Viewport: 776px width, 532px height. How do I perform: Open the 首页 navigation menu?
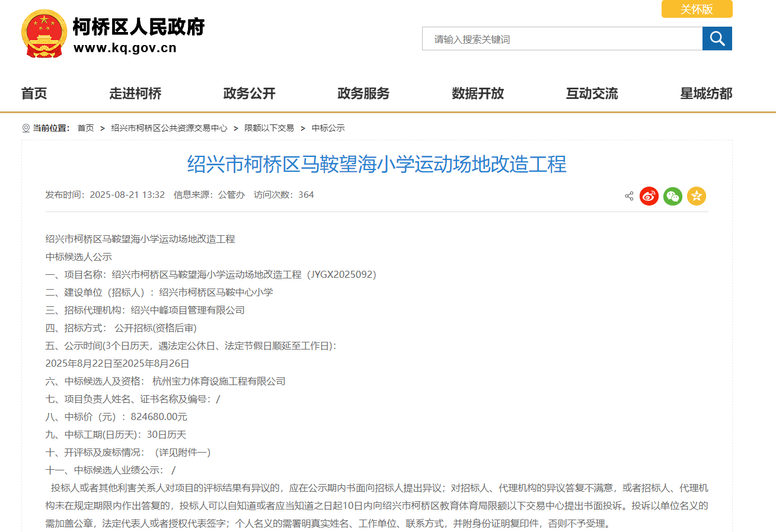(x=34, y=94)
